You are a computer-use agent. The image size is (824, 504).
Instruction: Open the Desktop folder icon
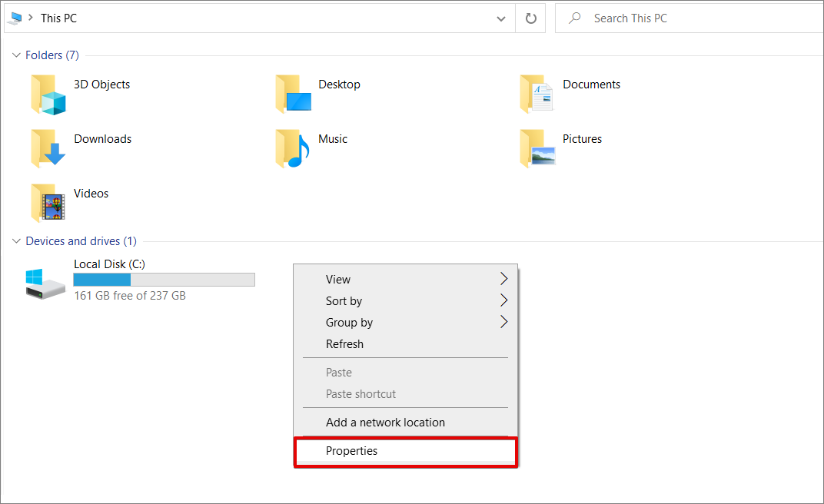293,94
